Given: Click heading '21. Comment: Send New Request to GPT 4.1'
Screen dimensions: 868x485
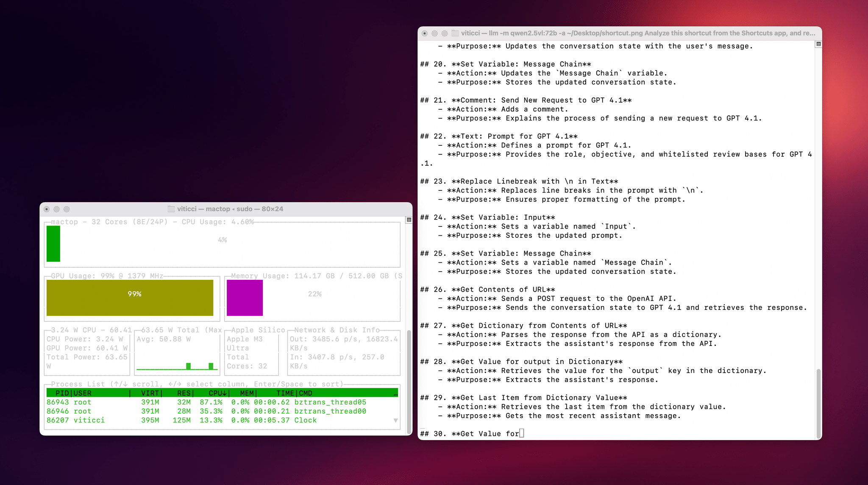Looking at the screenshot, I should [x=526, y=100].
